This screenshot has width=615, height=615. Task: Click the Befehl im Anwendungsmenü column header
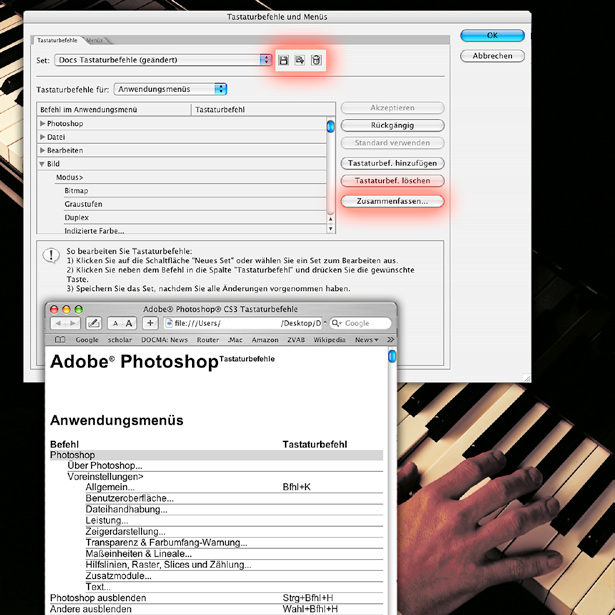[x=114, y=110]
